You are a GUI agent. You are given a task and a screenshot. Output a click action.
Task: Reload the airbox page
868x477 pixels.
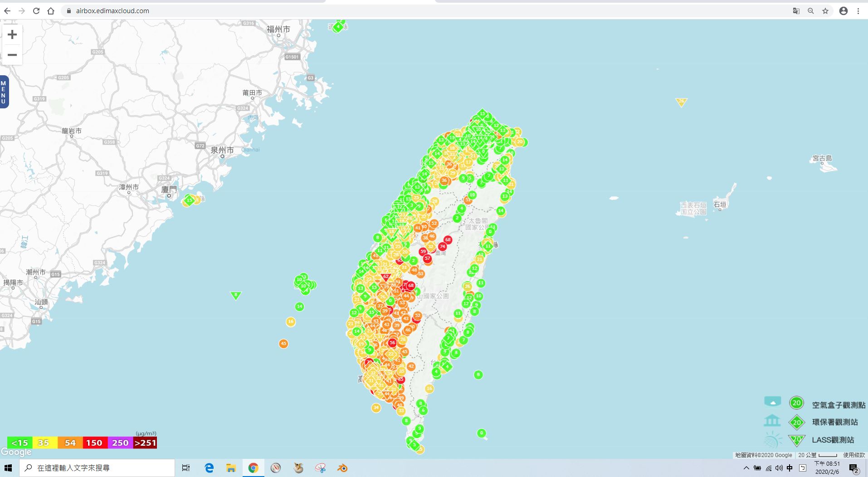[x=36, y=11]
